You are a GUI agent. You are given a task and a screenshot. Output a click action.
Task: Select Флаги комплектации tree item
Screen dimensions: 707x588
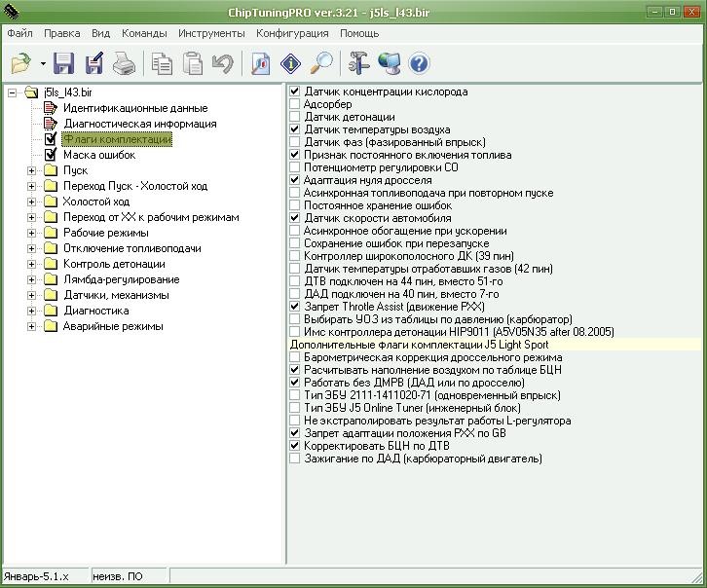tap(117, 139)
